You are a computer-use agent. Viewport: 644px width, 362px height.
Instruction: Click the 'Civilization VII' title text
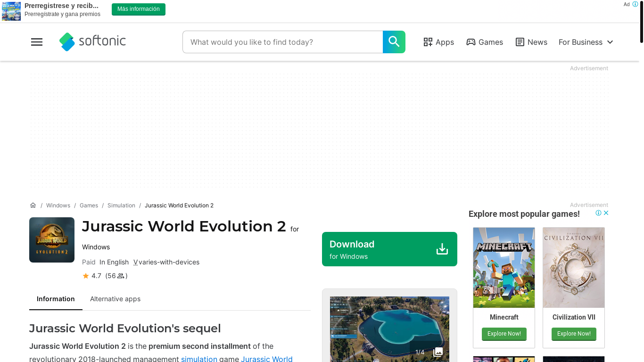pos(574,317)
